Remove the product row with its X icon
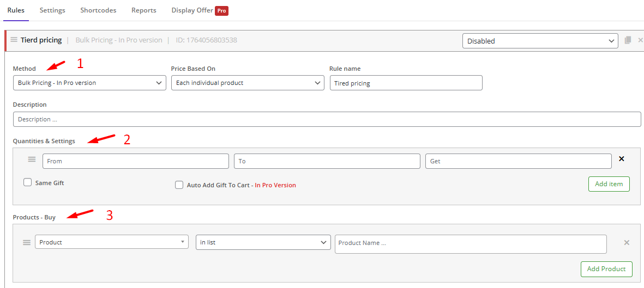Screen dimensions: 644x288 [x=627, y=243]
